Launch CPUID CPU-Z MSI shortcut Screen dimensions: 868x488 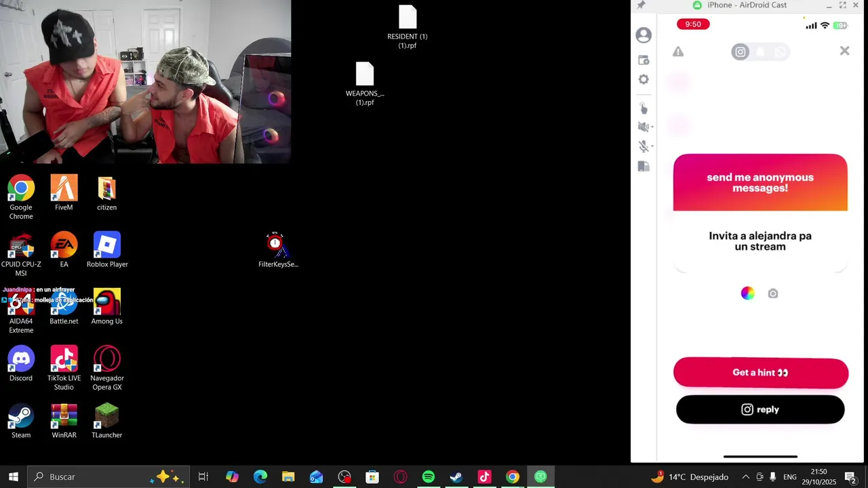coord(21,255)
